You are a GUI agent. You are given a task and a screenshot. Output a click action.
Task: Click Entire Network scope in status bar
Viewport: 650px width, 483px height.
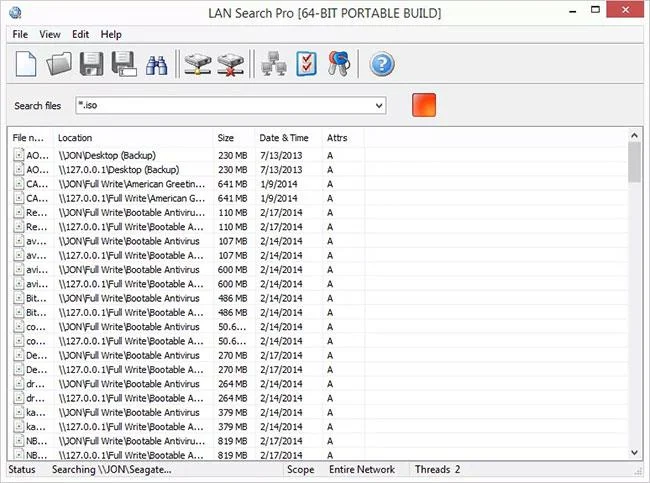click(x=362, y=470)
